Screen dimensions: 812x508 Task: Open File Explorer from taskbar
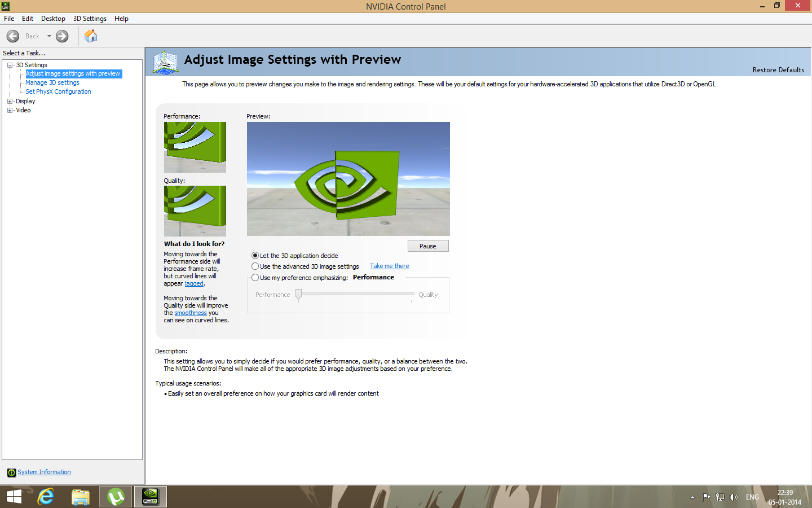(x=81, y=497)
